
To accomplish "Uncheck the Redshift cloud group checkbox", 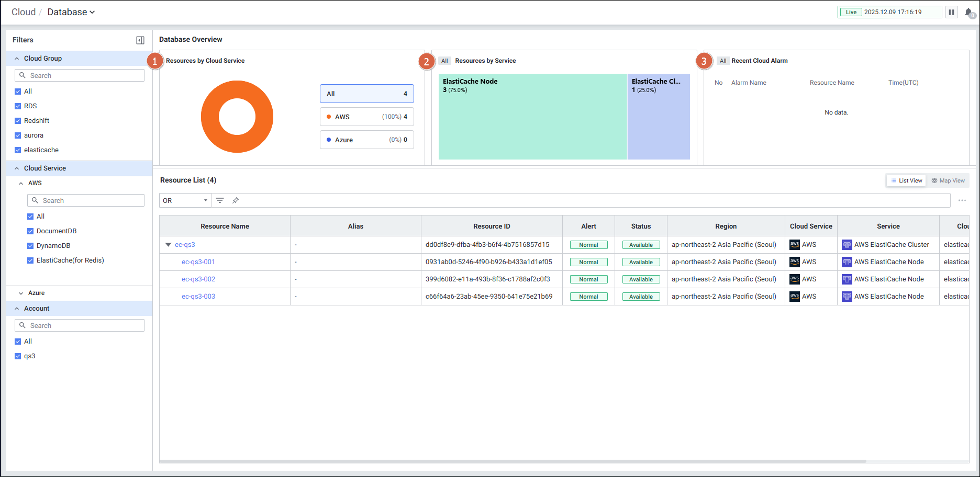I will pos(18,121).
